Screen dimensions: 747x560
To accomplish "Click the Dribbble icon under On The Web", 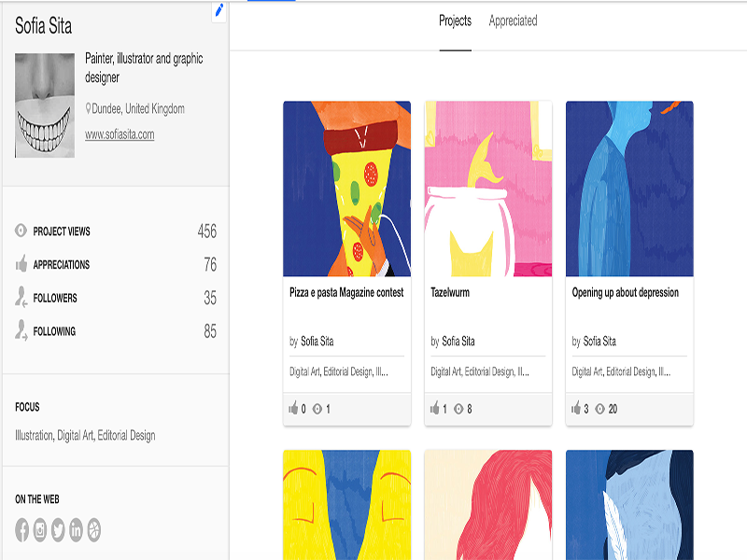I will pyautogui.click(x=93, y=530).
